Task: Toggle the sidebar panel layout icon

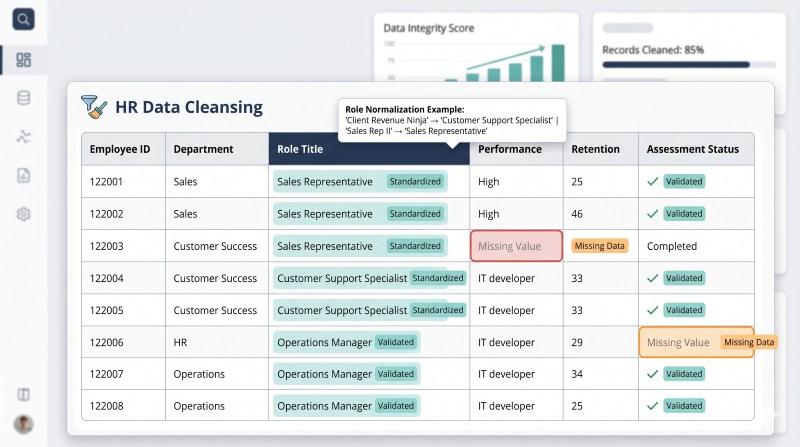Action: (23, 394)
